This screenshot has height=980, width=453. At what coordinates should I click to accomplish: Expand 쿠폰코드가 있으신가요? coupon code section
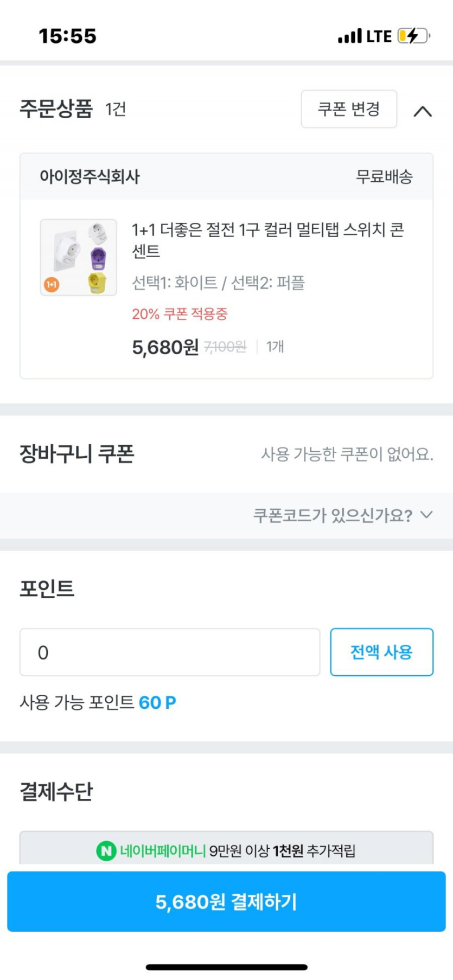[x=342, y=515]
